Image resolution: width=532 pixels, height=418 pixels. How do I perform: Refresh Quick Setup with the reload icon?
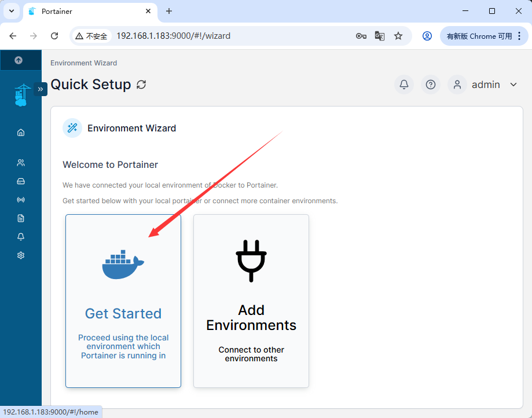[141, 85]
